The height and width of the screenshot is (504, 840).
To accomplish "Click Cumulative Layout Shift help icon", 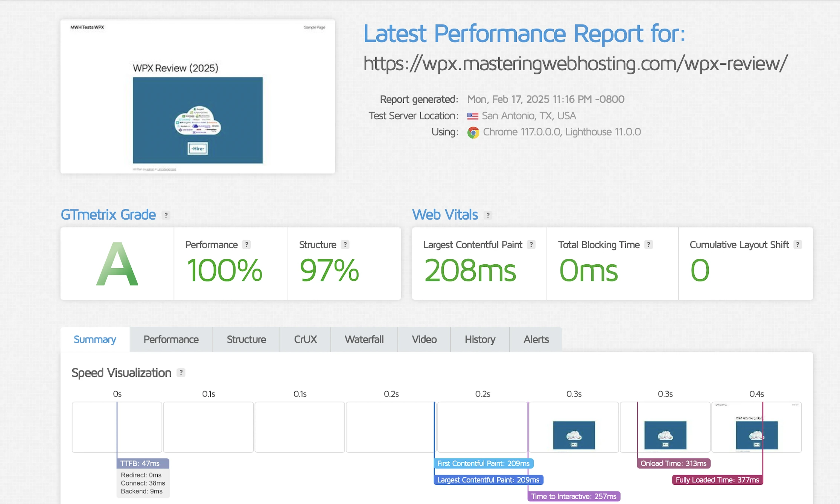I will tap(797, 244).
